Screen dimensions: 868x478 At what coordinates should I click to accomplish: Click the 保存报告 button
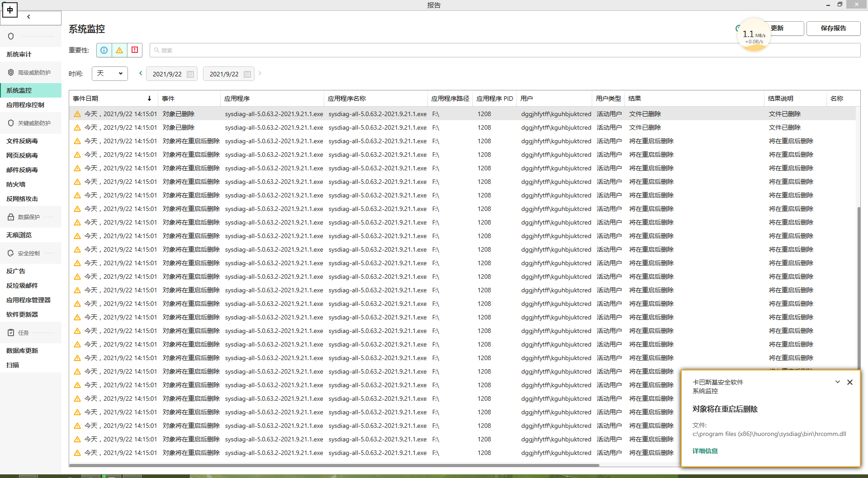[833, 28]
